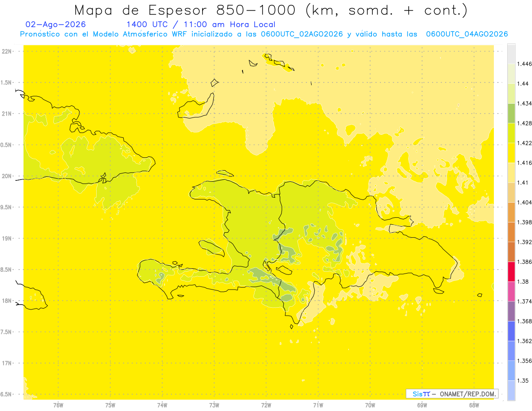
Task: Click the colorbar value 1.368
Action: [524, 321]
